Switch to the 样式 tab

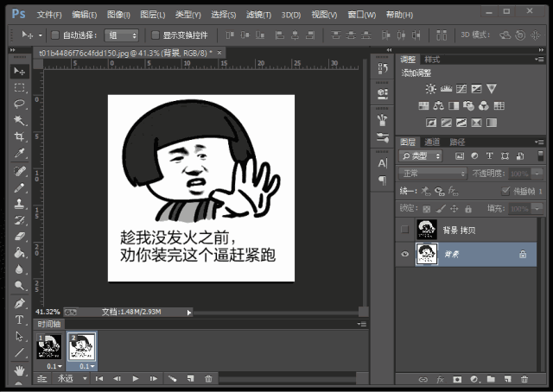432,60
